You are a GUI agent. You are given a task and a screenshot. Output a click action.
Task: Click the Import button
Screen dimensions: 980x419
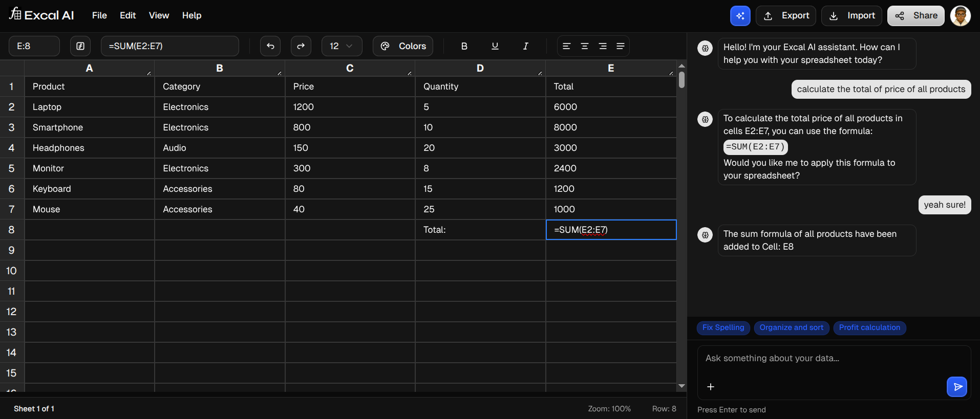[851, 16]
